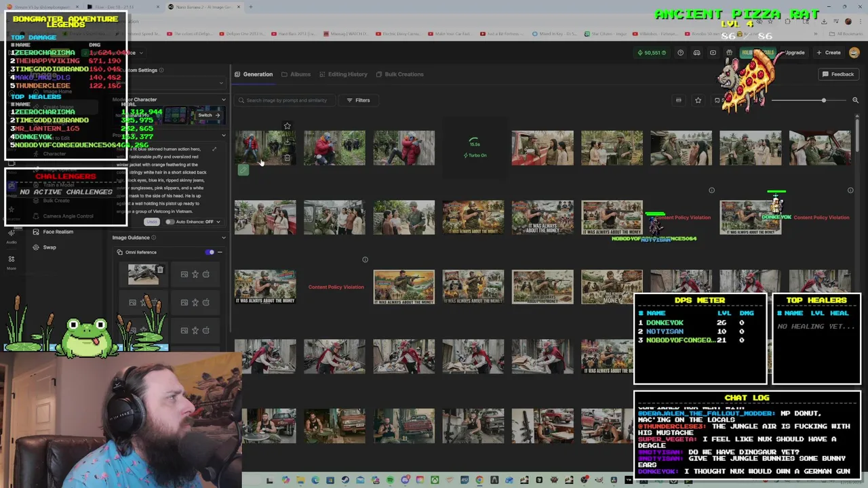Open a new browser tab with the plus button
868x488 pixels.
tap(250, 7)
